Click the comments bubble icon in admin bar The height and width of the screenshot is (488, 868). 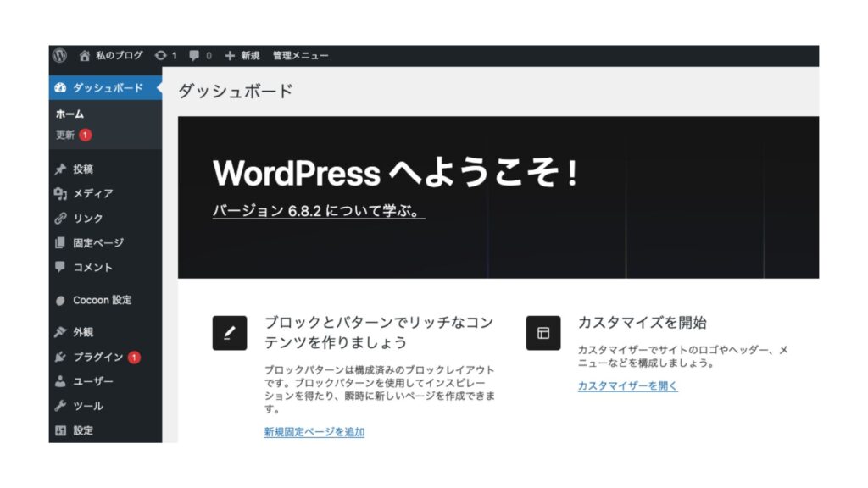(x=194, y=55)
